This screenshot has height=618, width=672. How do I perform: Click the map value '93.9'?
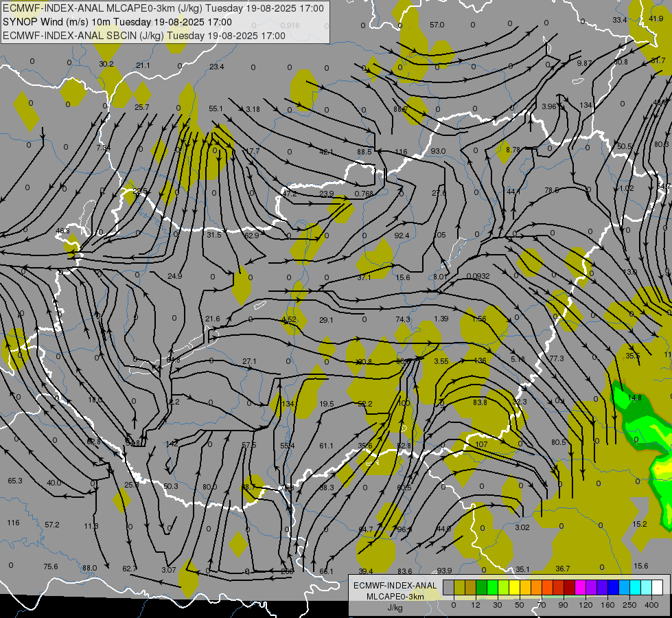(x=444, y=571)
